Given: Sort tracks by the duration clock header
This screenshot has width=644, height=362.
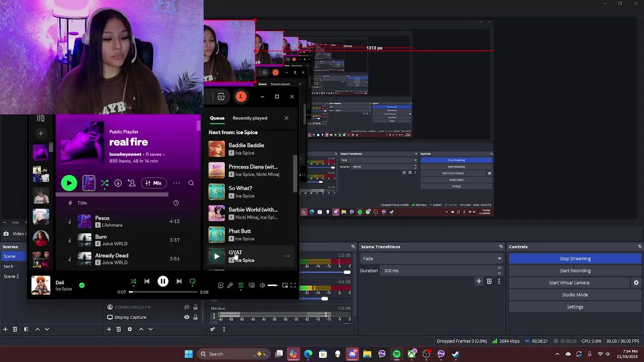Looking at the screenshot, I should (x=176, y=203).
